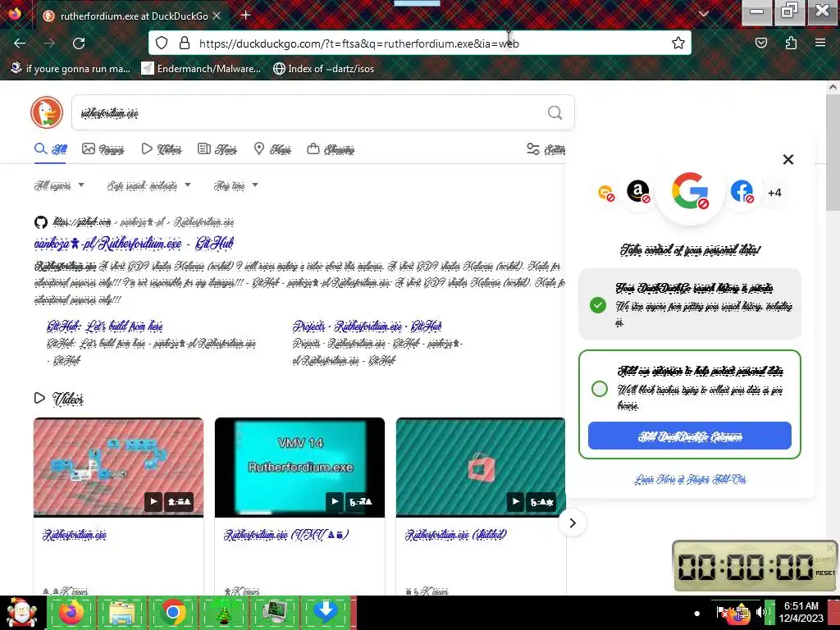Play the VMV 14 Rutherfordium.exe video thumbnail
Viewport: 840px width, 630px height.
click(x=299, y=467)
